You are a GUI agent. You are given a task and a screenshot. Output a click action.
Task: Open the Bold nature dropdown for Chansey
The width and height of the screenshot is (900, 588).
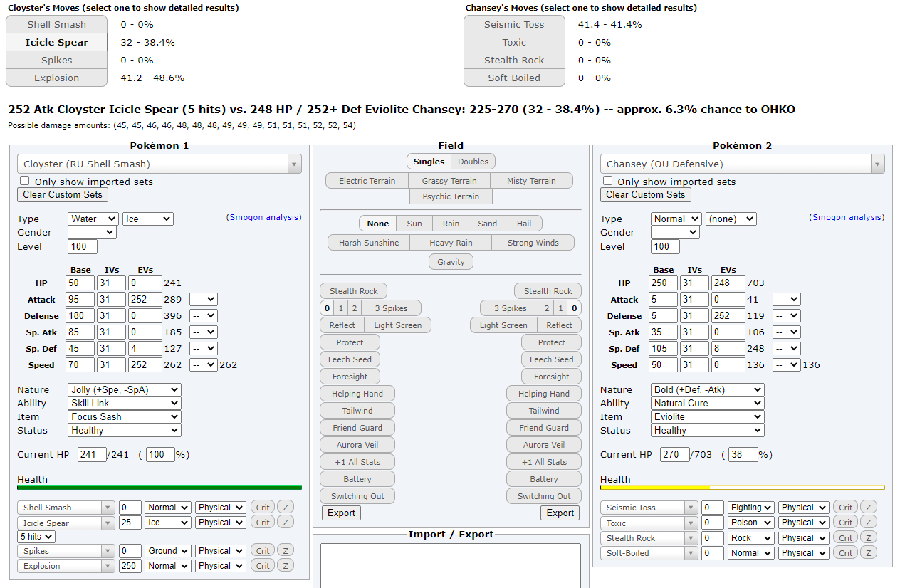pos(708,389)
